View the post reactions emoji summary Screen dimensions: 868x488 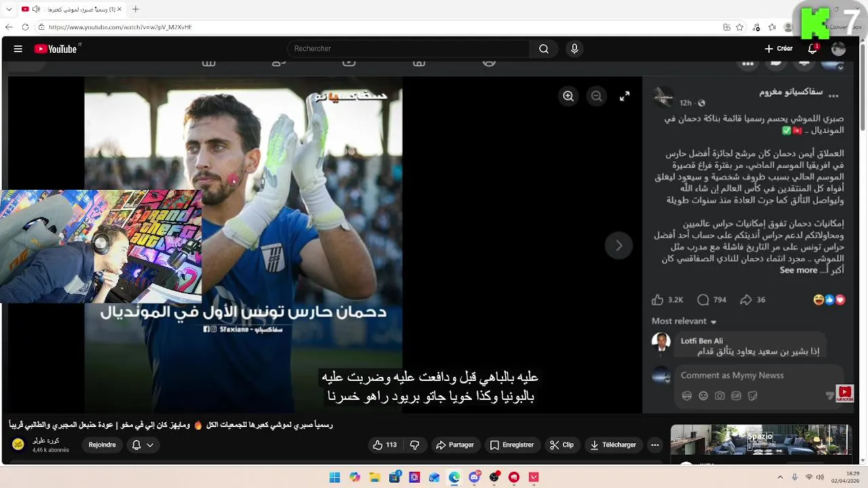pos(829,300)
